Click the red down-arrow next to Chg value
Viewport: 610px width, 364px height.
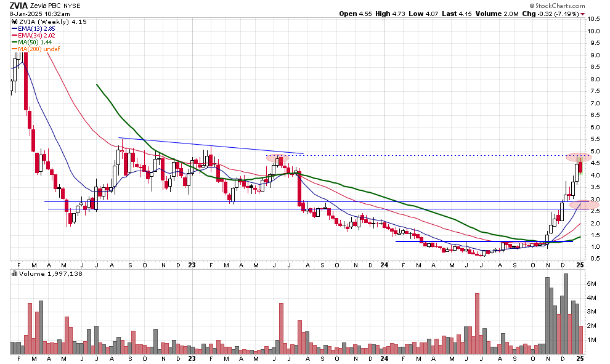pos(582,14)
